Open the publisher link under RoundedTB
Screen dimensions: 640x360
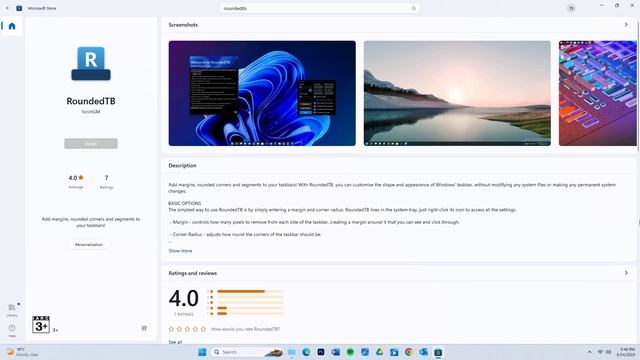click(x=91, y=111)
